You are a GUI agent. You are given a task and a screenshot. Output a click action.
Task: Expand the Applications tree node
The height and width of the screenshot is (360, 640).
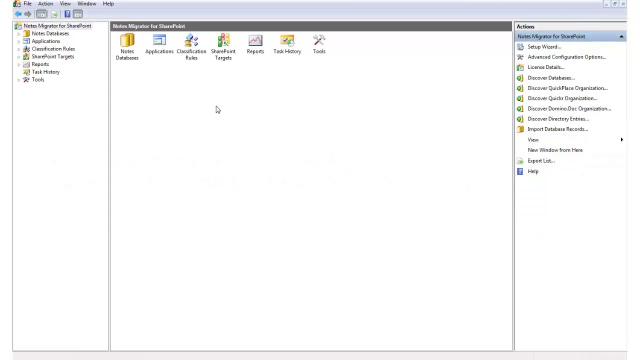[x=18, y=42]
